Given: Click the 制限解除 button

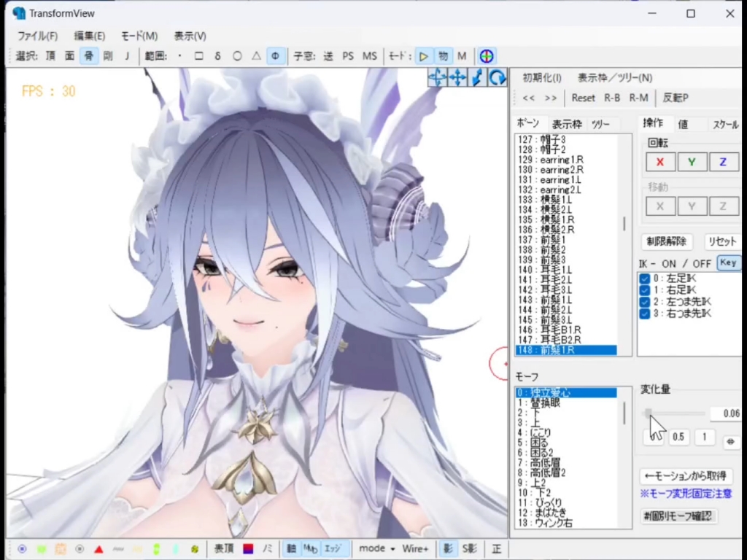Looking at the screenshot, I should 667,241.
